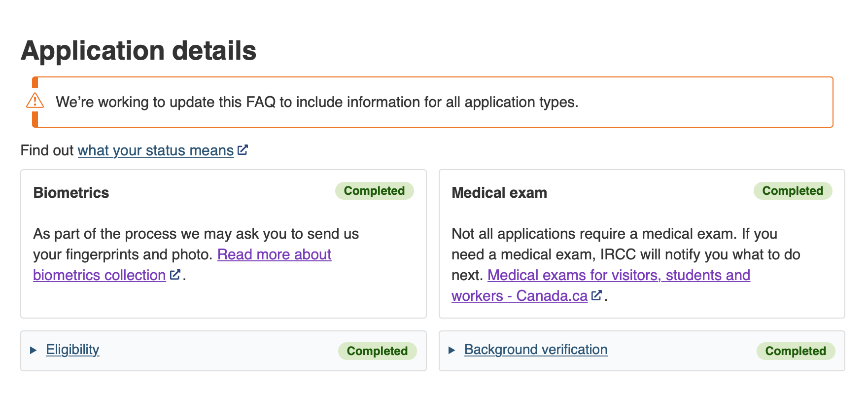This screenshot has width=868, height=395.
Task: Open 'what your status means' link
Action: coord(156,150)
